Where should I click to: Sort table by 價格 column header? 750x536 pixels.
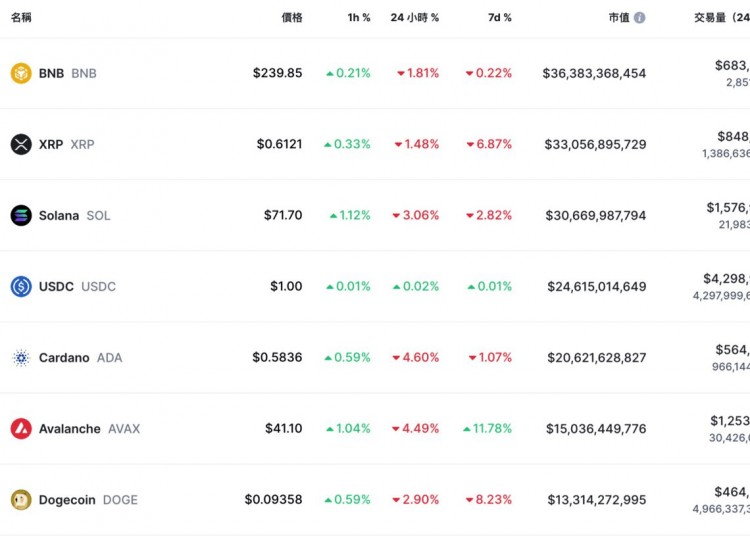(292, 18)
